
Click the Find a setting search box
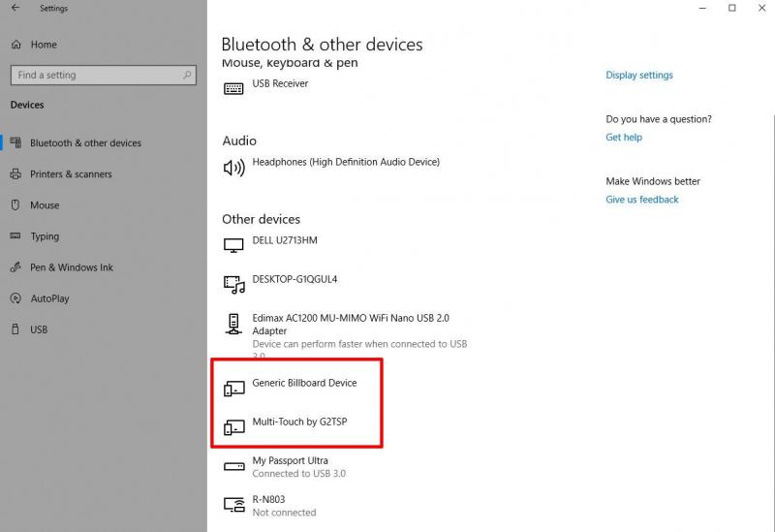(x=95, y=75)
